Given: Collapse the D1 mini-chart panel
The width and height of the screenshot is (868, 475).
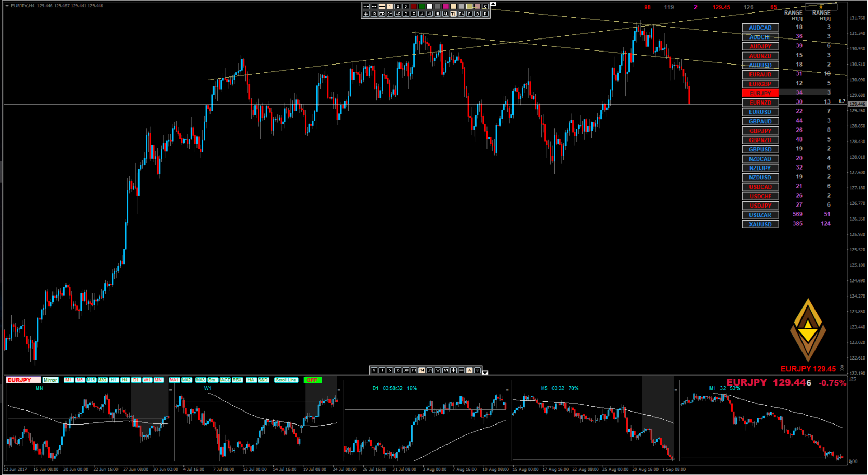Looking at the screenshot, I should click(507, 389).
